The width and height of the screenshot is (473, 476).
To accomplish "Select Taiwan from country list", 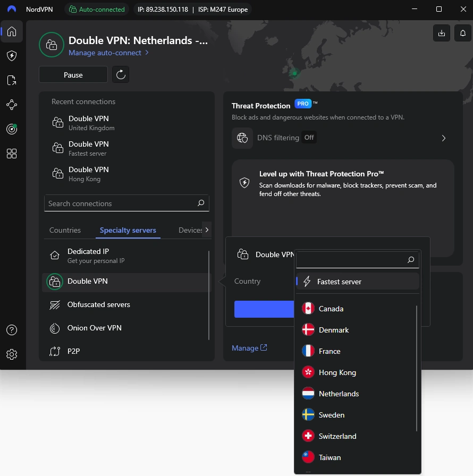I will (x=358, y=457).
